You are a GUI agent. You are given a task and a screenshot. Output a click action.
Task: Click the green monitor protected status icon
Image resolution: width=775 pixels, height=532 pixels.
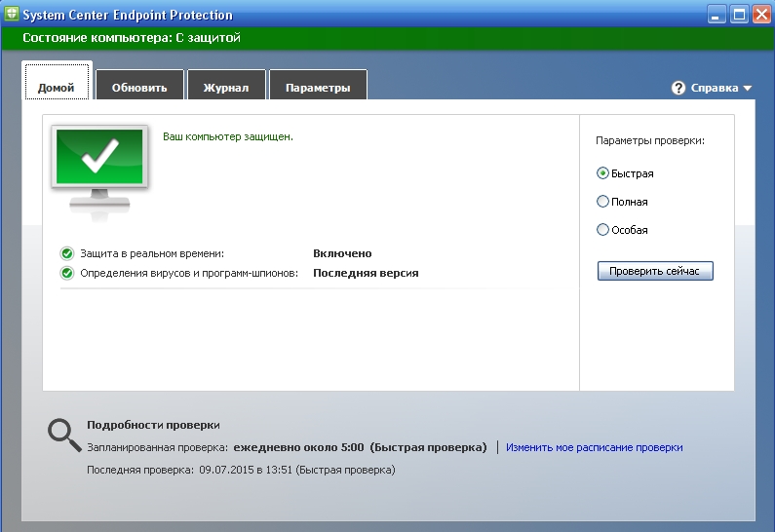[100, 164]
